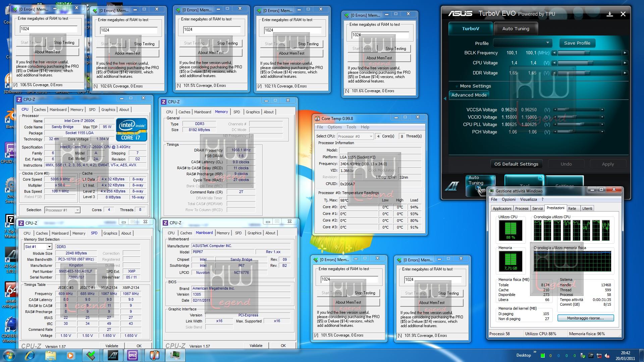Click About MemTest in 101.9% coverage window
Image resolution: width=644 pixels, height=362 pixels.
pos(432,302)
